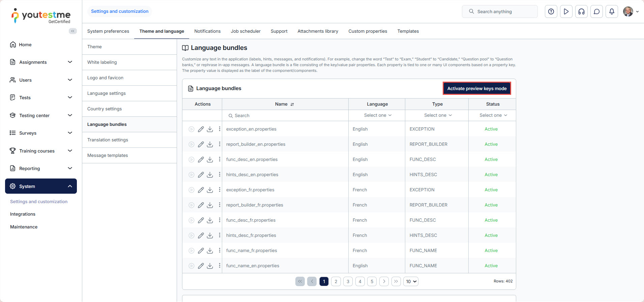Image resolution: width=644 pixels, height=302 pixels.
Task: Click Activate preview keys mode button
Action: pos(476,88)
